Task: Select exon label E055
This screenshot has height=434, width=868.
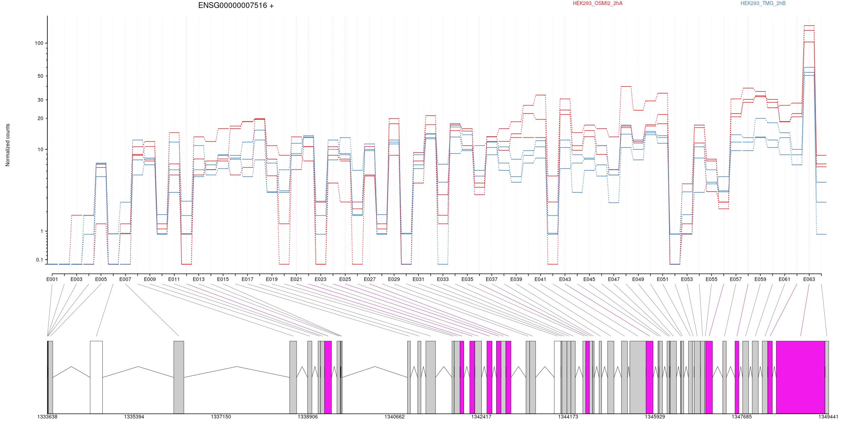Action: [x=711, y=279]
